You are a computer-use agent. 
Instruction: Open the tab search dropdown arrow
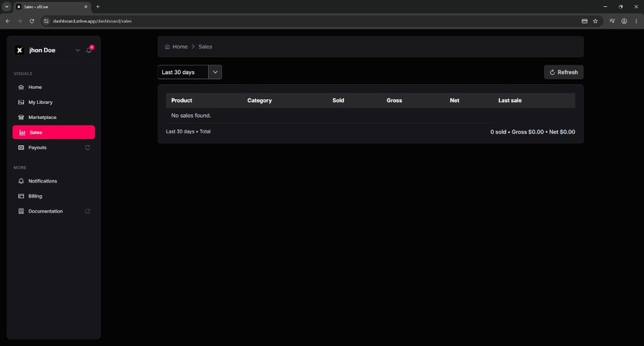[x=6, y=6]
